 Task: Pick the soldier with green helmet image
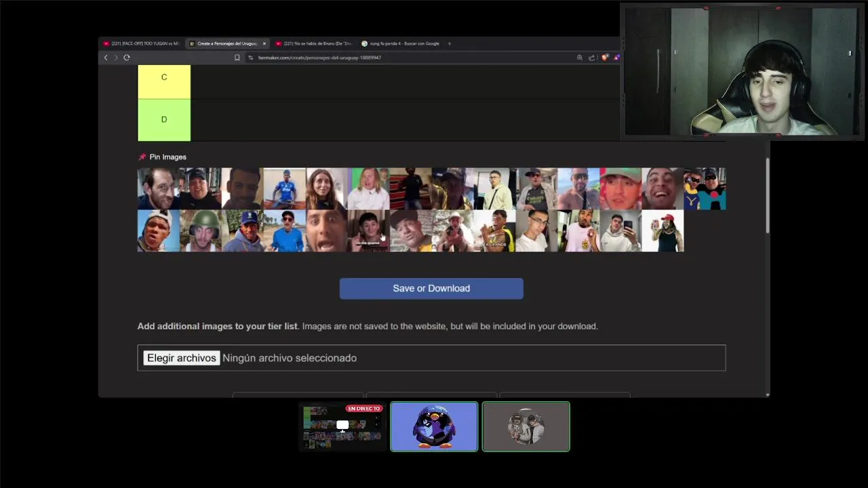click(201, 230)
